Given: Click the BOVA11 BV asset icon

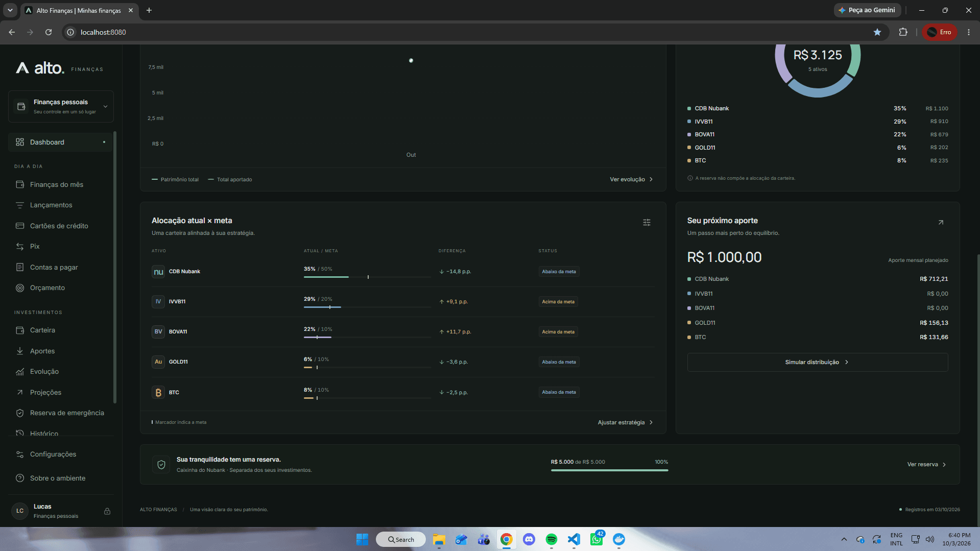Looking at the screenshot, I should click(x=158, y=332).
